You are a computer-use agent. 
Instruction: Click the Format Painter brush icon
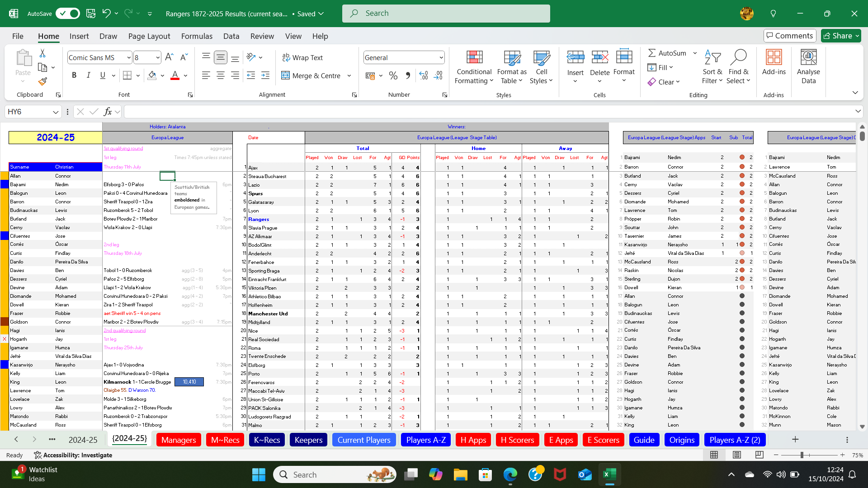coord(42,82)
